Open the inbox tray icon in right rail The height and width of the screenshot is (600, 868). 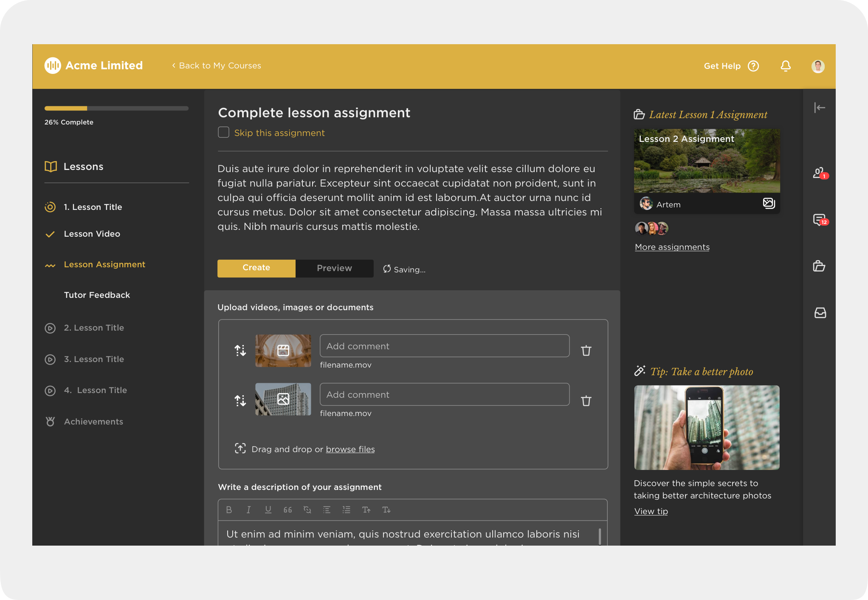(x=820, y=313)
